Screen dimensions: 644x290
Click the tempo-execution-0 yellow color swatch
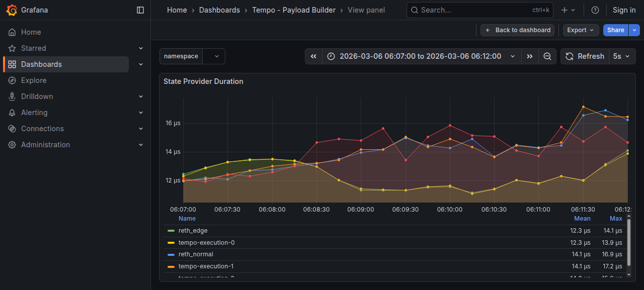(171, 243)
